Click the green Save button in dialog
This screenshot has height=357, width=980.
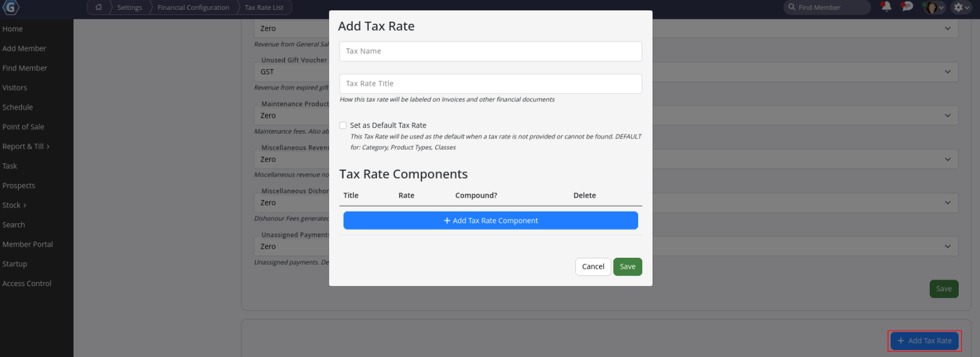(627, 266)
